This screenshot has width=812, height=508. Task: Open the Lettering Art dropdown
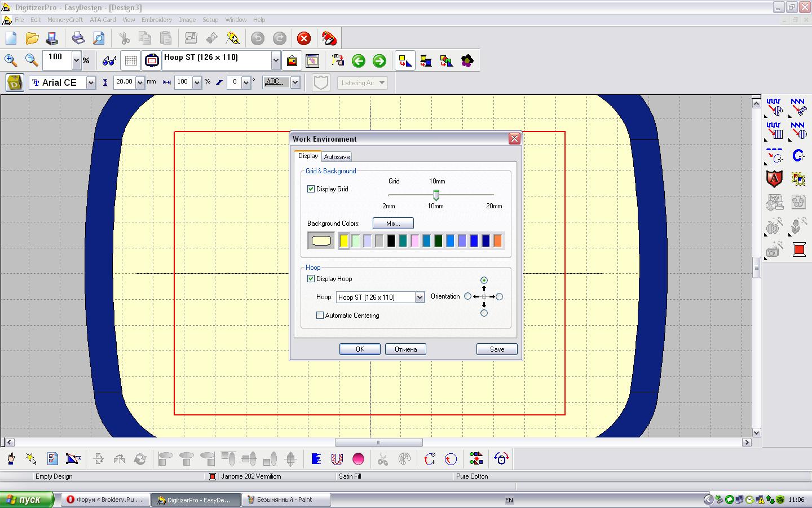(x=382, y=83)
